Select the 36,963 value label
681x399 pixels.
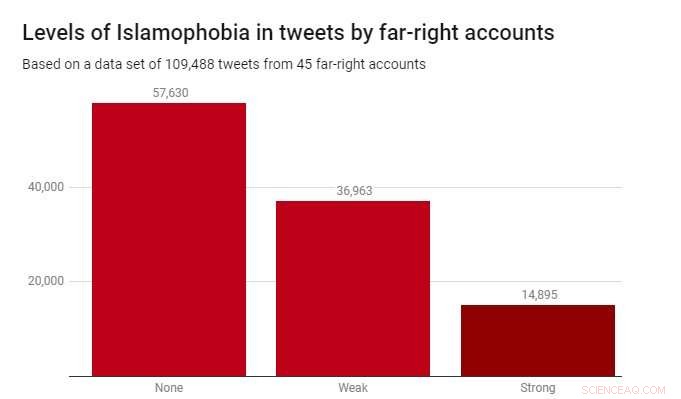tap(354, 191)
